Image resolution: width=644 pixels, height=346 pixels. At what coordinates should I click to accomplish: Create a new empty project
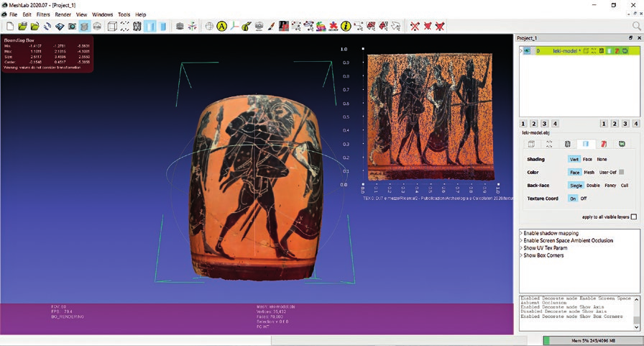pyautogui.click(x=10, y=27)
